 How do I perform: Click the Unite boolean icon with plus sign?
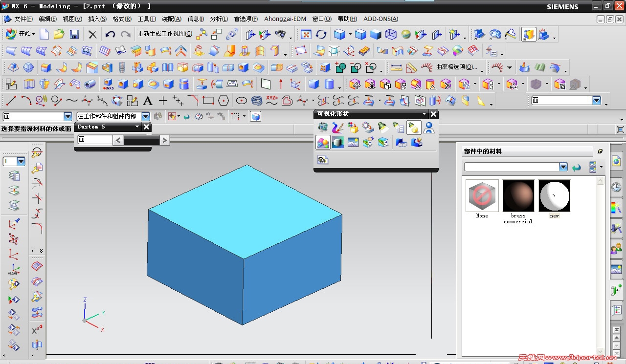click(x=341, y=67)
